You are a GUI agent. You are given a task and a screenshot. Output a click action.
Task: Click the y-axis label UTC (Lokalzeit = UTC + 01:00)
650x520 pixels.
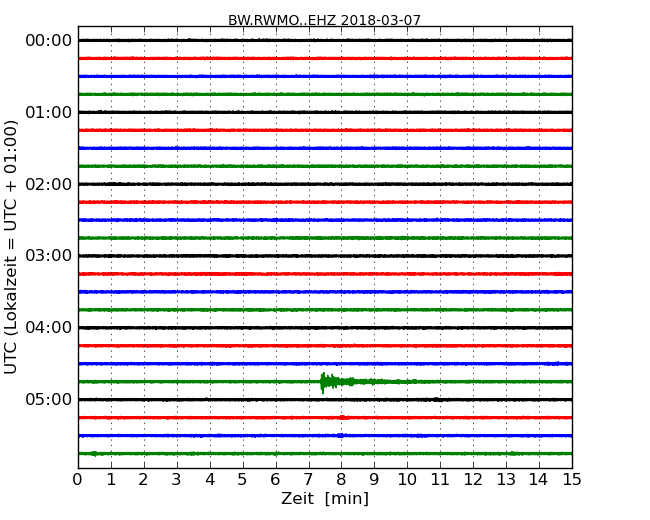click(x=11, y=247)
